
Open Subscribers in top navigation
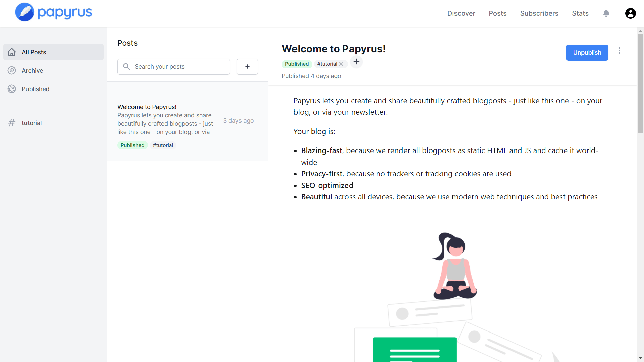pyautogui.click(x=539, y=13)
